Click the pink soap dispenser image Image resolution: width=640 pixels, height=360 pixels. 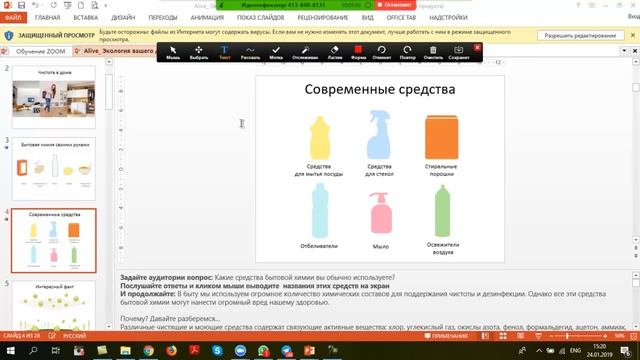(x=381, y=213)
